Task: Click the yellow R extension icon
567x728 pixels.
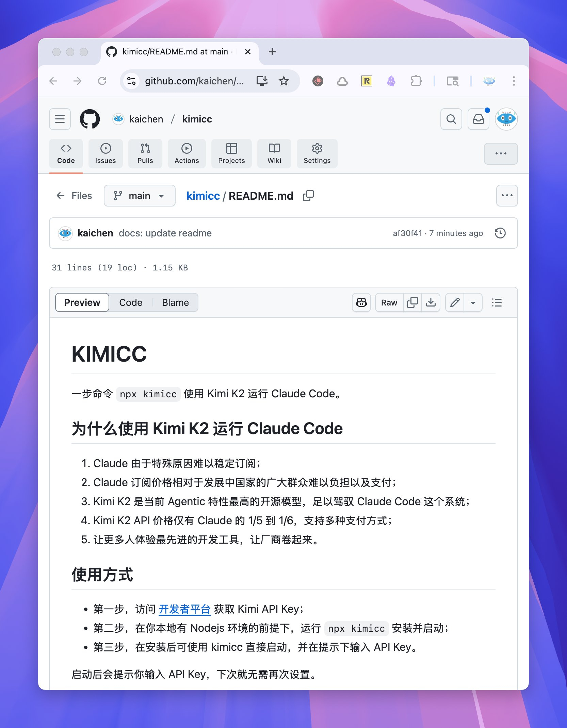Action: (x=367, y=81)
